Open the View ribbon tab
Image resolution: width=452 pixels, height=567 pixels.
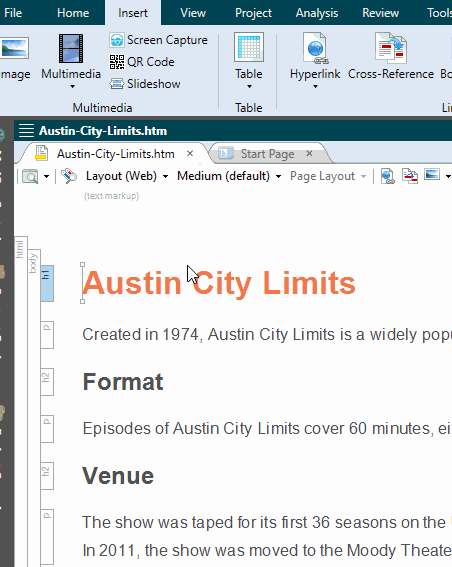(193, 13)
